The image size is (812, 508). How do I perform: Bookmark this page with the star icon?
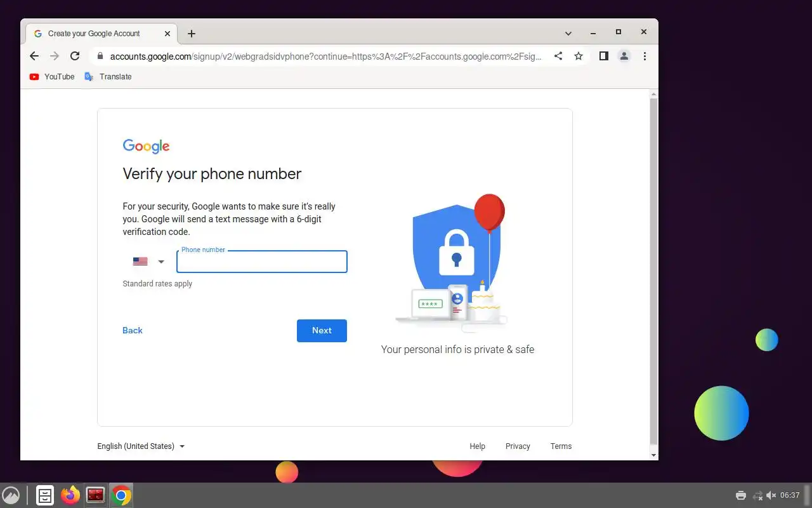579,56
